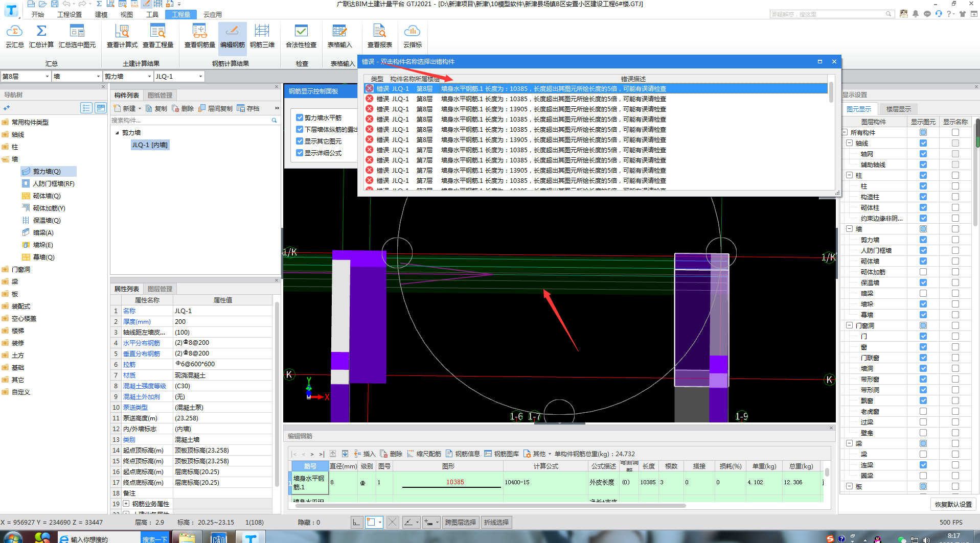This screenshot has width=980, height=543.
Task: Collapse the 剪力墙 node in component list
Action: click(117, 133)
